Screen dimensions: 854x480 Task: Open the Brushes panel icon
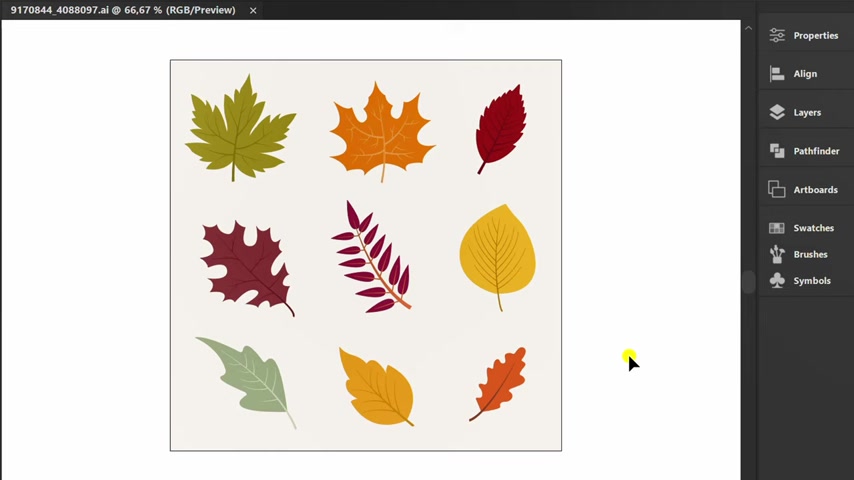pos(777,254)
